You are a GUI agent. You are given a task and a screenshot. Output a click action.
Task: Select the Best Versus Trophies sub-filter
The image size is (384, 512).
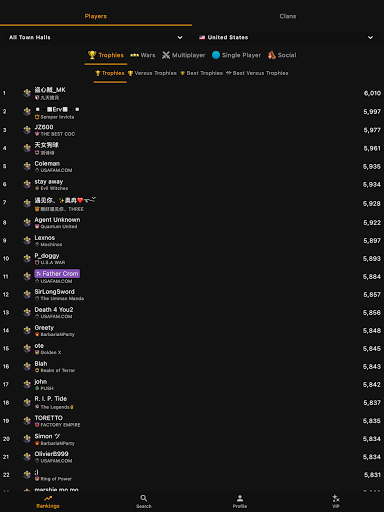(x=257, y=73)
